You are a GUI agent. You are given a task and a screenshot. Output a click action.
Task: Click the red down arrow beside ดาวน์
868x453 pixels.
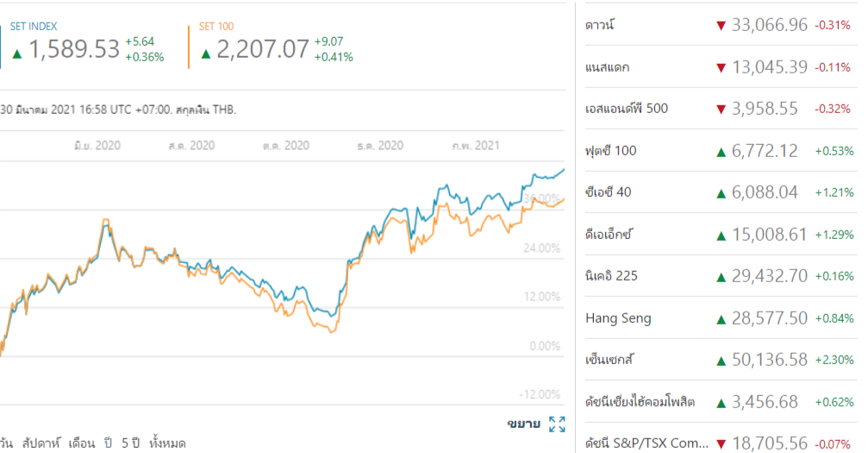click(721, 26)
